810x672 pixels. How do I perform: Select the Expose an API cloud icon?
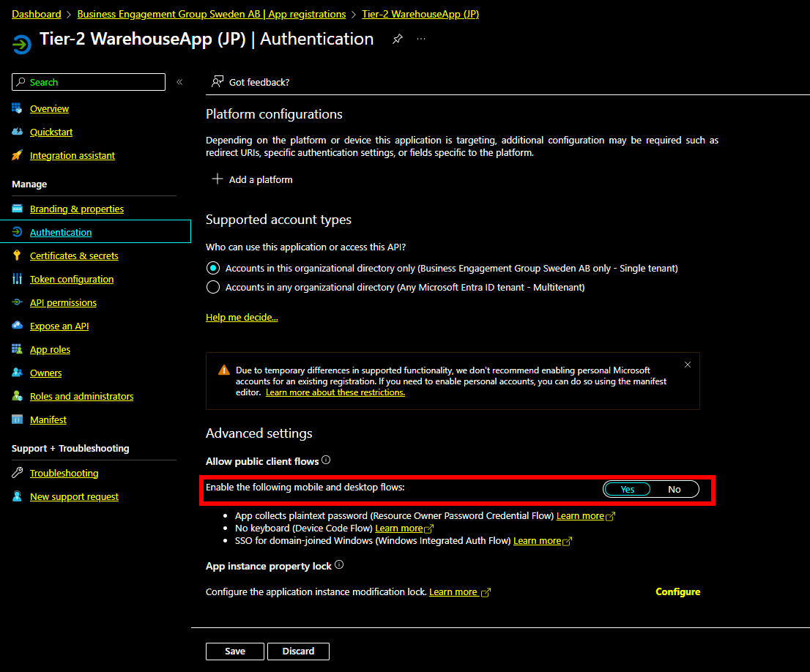click(x=18, y=326)
